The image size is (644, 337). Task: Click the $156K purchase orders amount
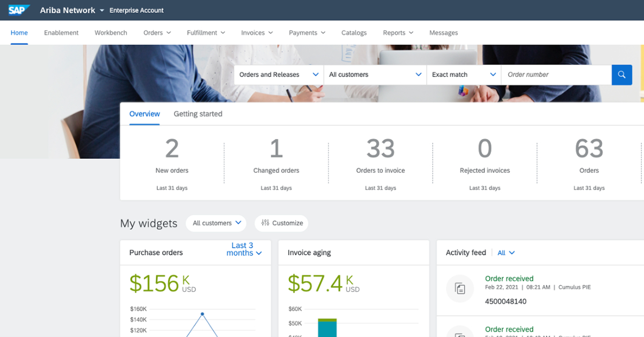[163, 283]
